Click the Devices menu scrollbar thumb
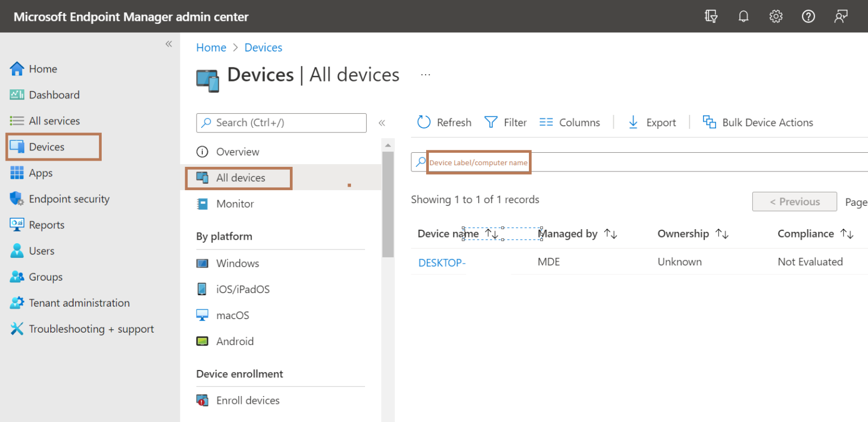The image size is (868, 422). coord(388,205)
